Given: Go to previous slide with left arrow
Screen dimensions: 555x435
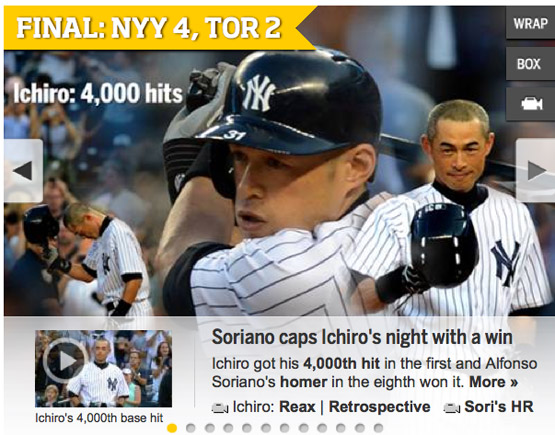Looking at the screenshot, I should click(x=23, y=171).
